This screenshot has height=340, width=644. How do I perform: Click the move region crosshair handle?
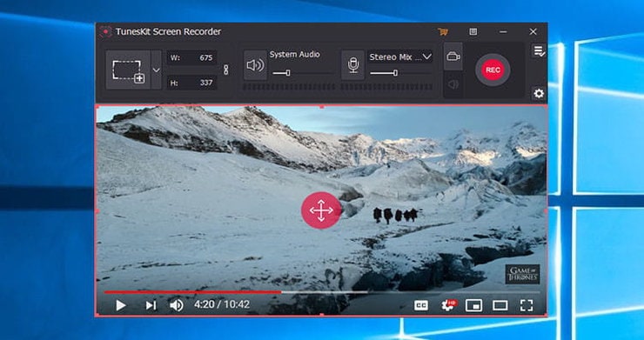point(321,210)
